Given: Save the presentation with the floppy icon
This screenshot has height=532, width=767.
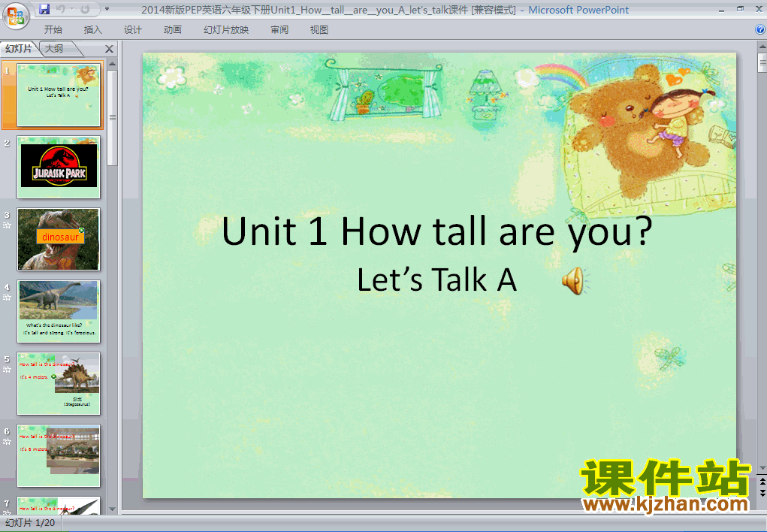Looking at the screenshot, I should [44, 9].
